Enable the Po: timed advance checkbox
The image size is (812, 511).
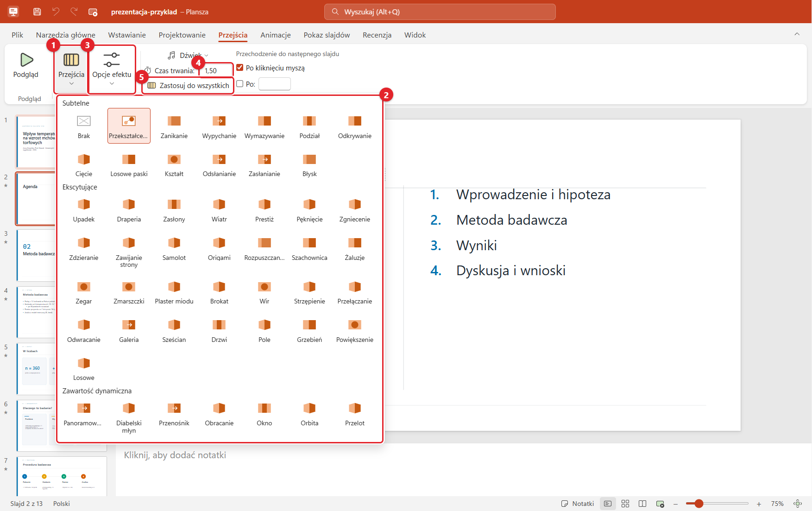(x=240, y=84)
